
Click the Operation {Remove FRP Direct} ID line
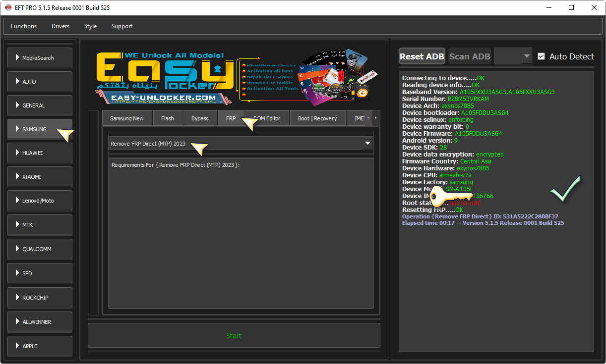pyautogui.click(x=480, y=216)
